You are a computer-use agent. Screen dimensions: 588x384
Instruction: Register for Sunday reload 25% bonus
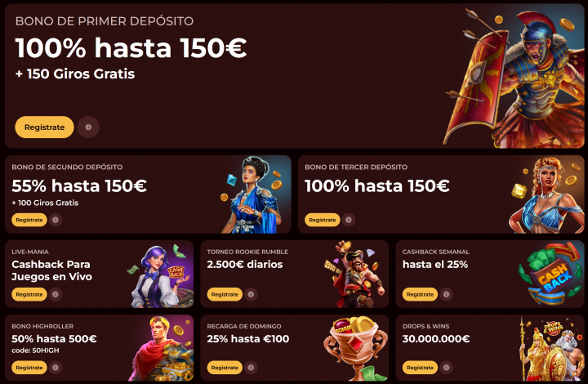[225, 368]
